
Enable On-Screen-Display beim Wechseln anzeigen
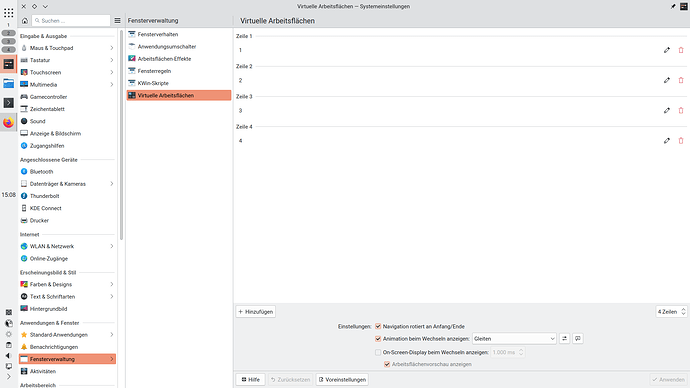point(378,352)
